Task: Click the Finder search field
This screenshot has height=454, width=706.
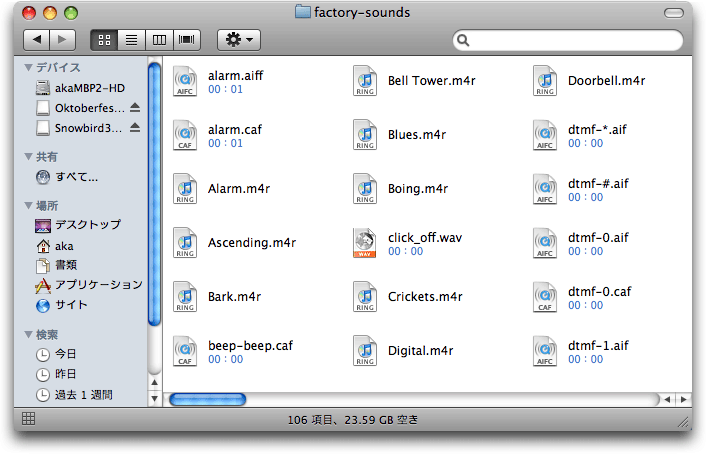Action: click(x=568, y=41)
